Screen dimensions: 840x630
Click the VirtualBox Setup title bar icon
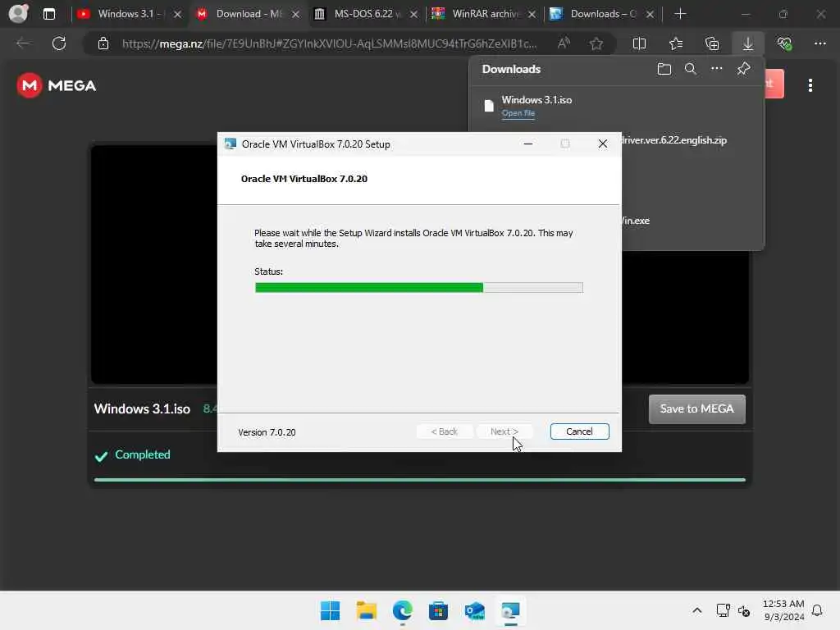click(x=231, y=144)
